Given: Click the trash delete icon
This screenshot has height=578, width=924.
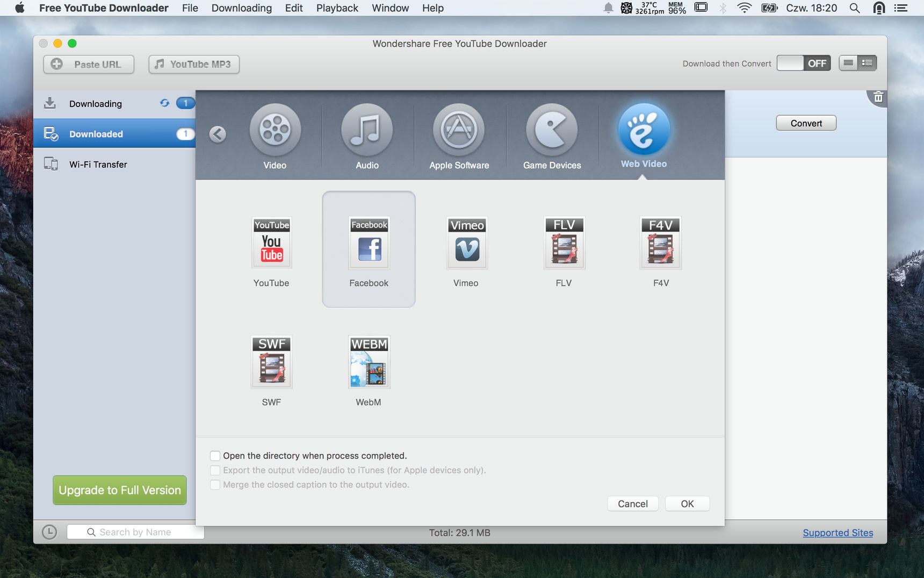Looking at the screenshot, I should click(878, 97).
